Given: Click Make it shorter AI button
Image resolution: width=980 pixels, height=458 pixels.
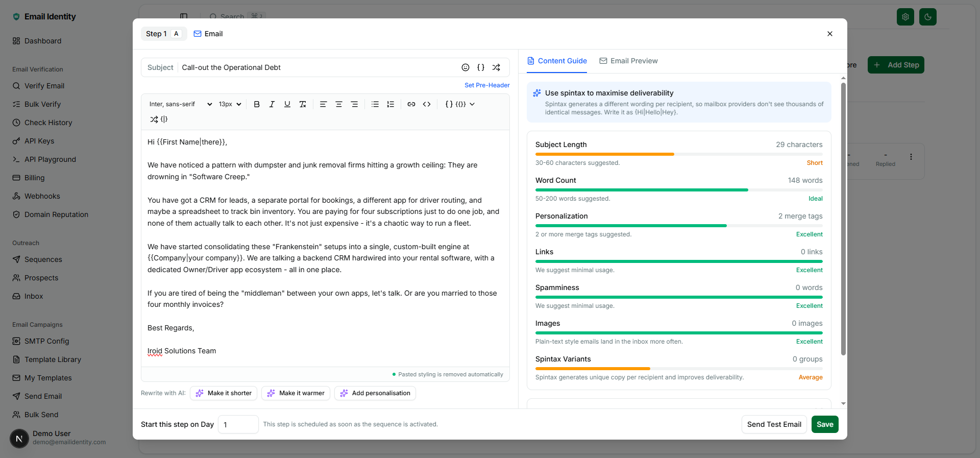Looking at the screenshot, I should [224, 393].
